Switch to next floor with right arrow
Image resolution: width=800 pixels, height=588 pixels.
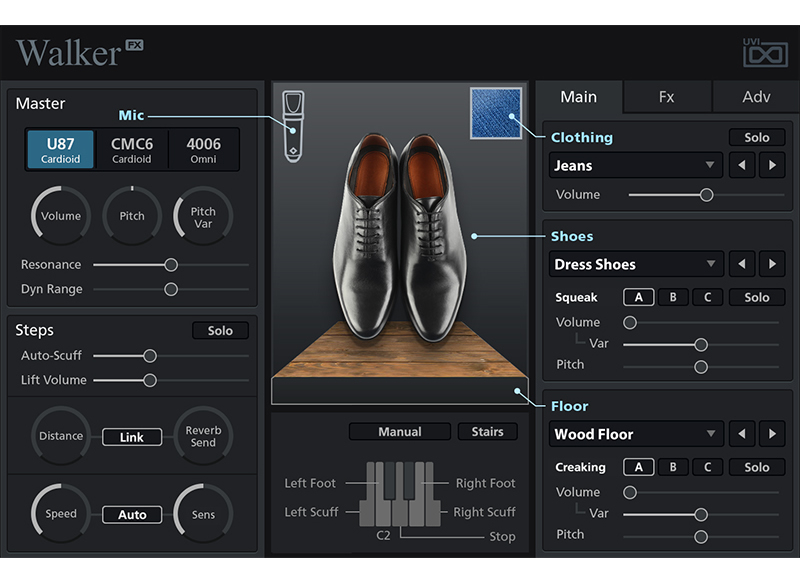tap(772, 434)
